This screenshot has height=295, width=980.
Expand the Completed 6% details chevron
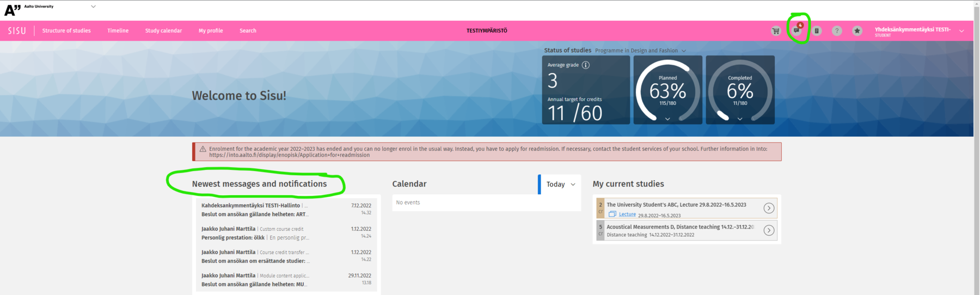point(740,119)
